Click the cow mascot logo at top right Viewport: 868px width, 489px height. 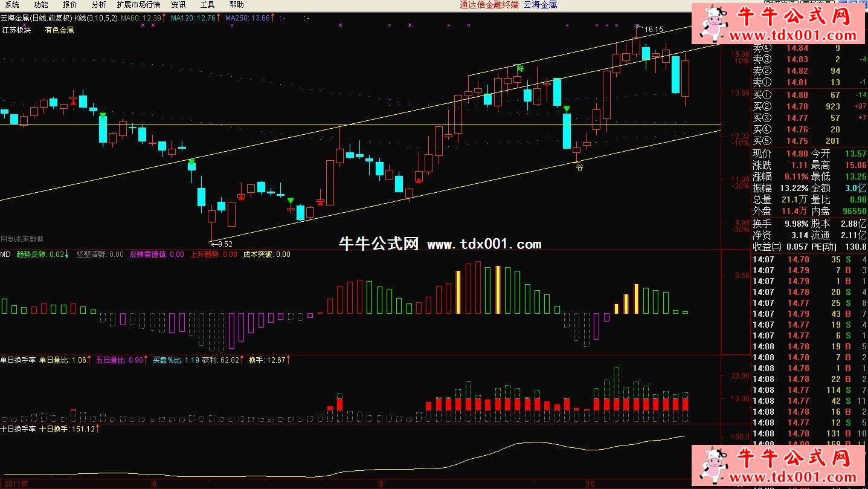click(x=712, y=23)
